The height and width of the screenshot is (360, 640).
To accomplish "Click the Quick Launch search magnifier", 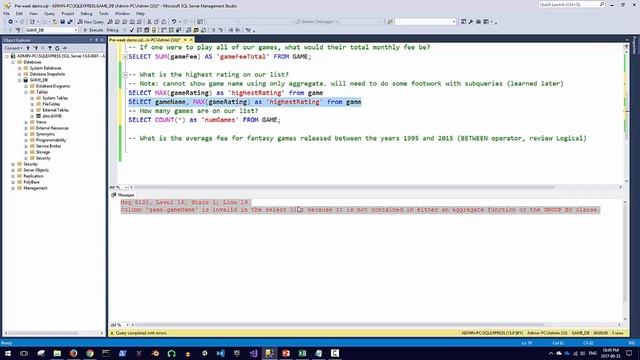I will coord(602,4).
